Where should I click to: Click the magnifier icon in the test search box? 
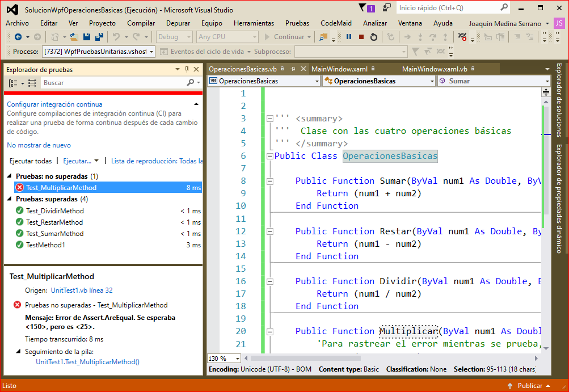tap(190, 83)
